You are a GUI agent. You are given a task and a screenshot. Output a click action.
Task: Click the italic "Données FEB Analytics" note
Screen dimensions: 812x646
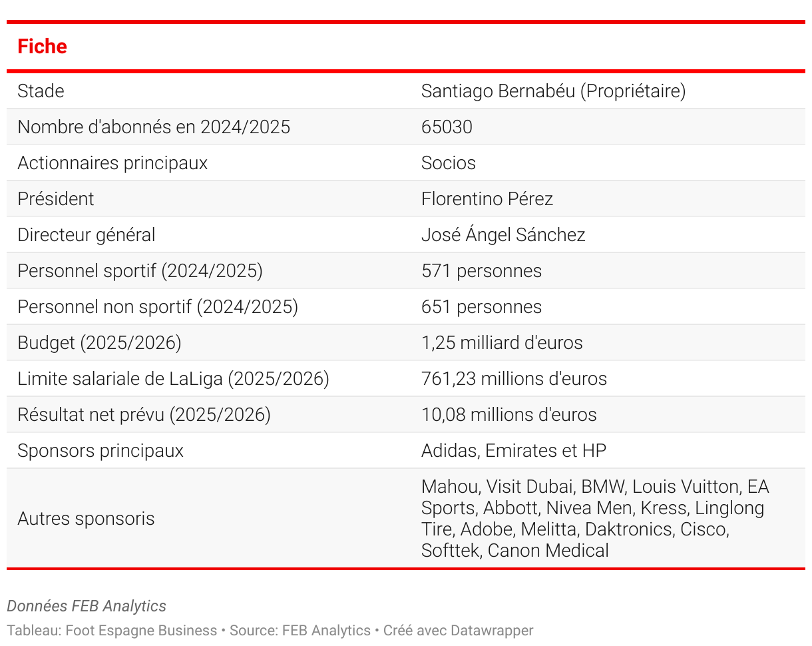87,606
